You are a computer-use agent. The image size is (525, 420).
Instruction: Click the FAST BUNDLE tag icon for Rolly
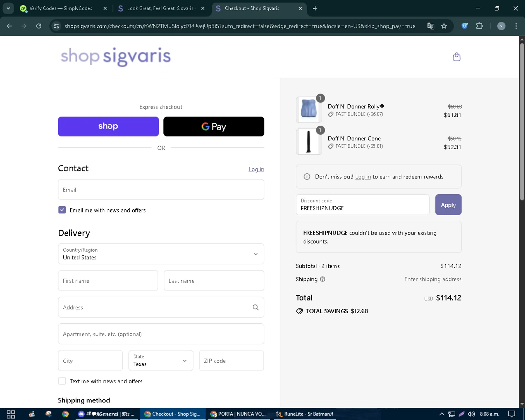[330, 114]
